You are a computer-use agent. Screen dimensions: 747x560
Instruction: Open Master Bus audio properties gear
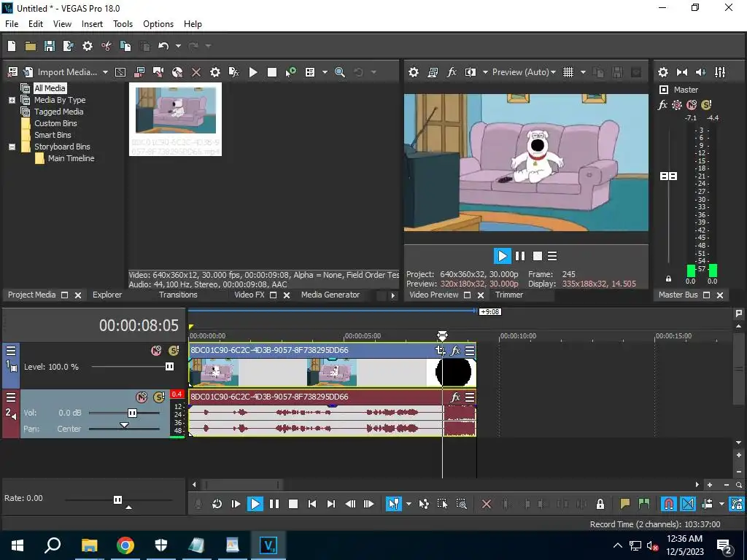(x=662, y=72)
